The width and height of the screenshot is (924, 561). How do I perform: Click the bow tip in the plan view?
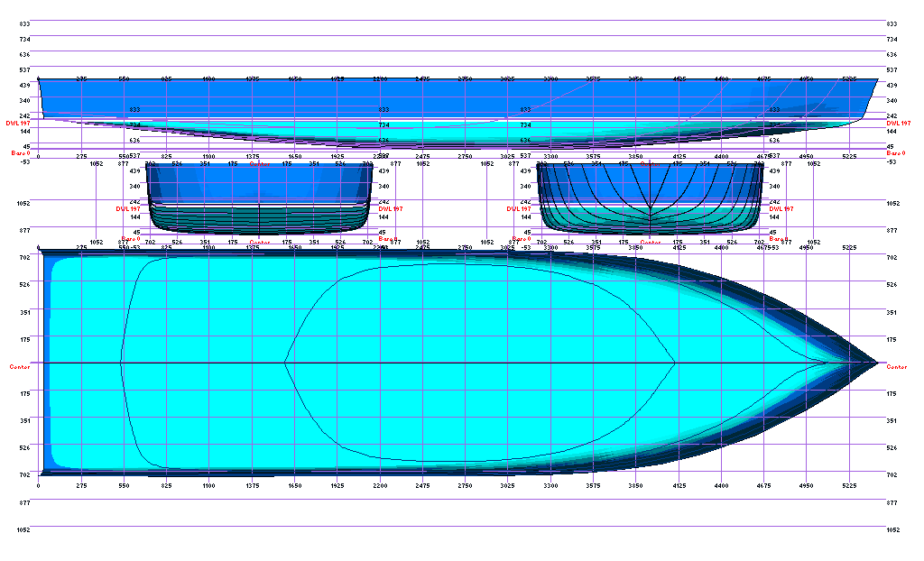point(877,363)
